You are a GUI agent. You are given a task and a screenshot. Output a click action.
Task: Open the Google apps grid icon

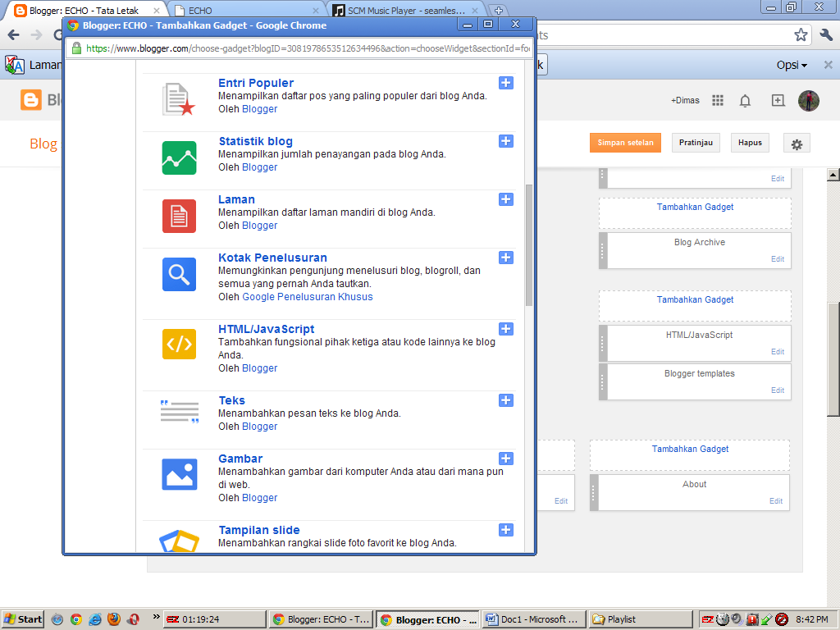(718, 100)
